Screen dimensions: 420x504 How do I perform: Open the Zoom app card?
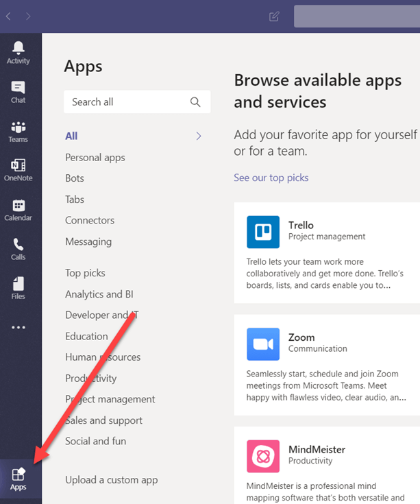point(326,365)
